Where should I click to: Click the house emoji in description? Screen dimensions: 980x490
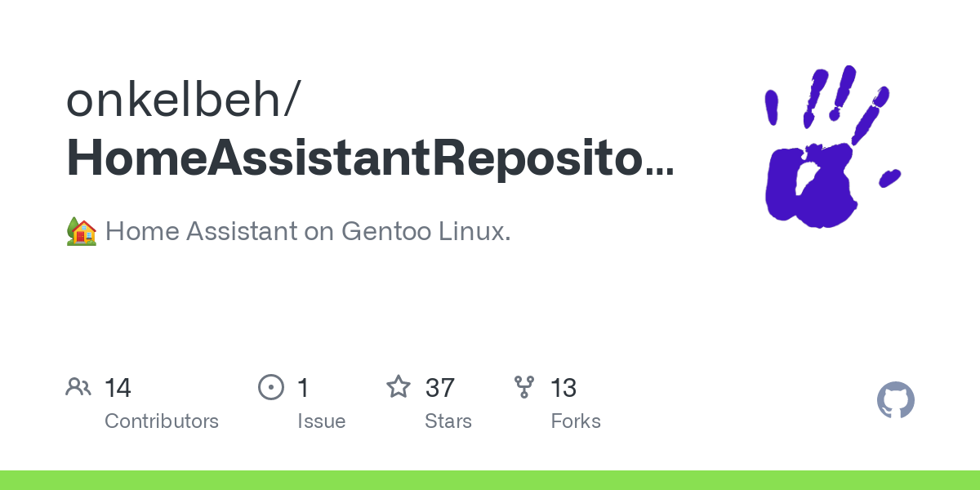81,232
